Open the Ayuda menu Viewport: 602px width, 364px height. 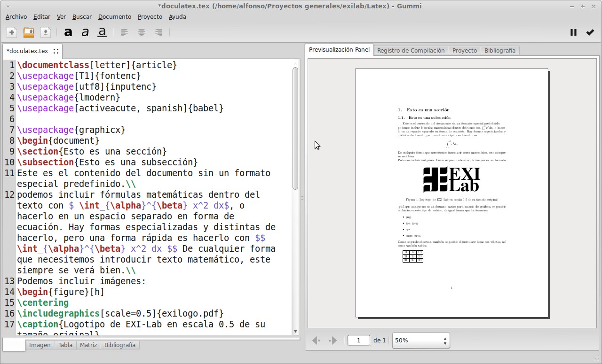point(177,16)
